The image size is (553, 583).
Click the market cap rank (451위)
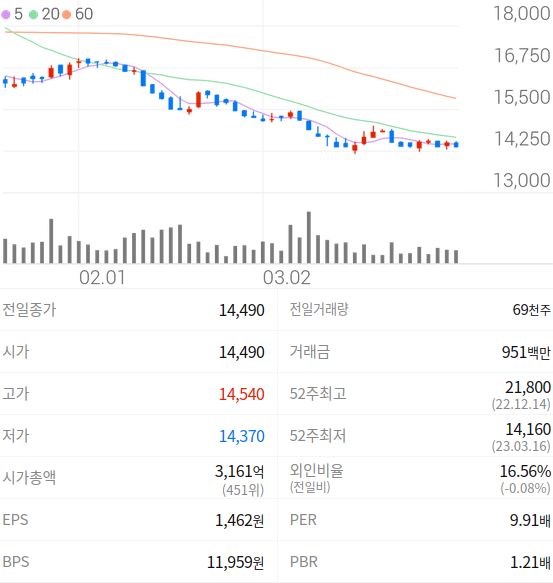243,490
